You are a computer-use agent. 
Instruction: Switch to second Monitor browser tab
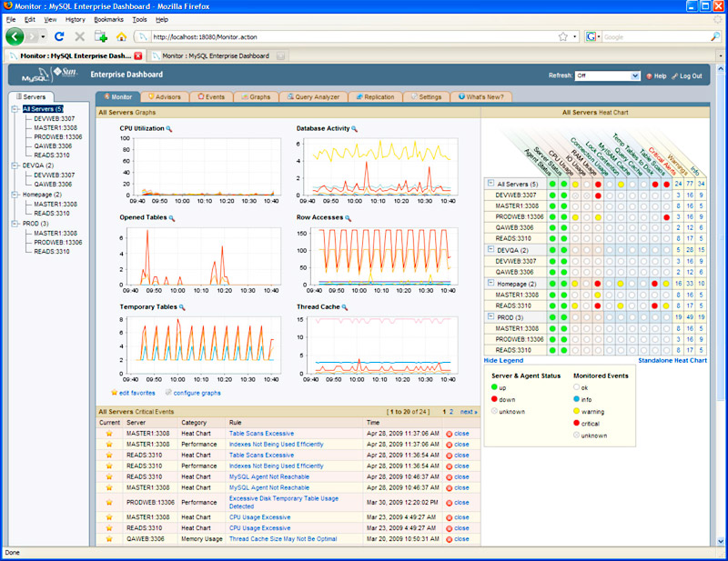coord(217,55)
